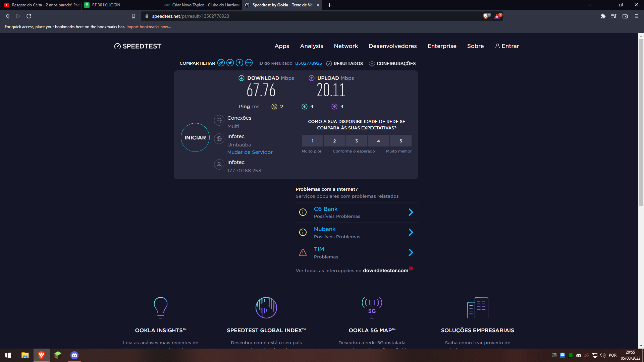Click server IP 177.70.168.253 text
Image resolution: width=644 pixels, height=362 pixels.
pyautogui.click(x=244, y=171)
